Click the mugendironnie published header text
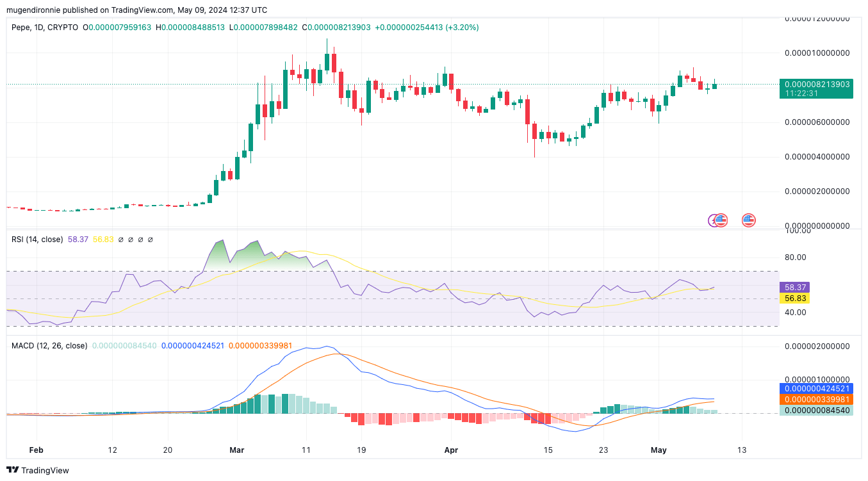Screen dimensions: 868x481 point(136,10)
